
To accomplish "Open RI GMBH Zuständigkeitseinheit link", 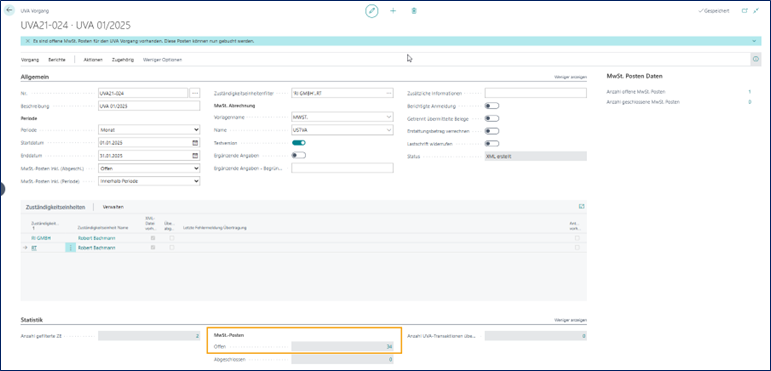I will point(41,238).
